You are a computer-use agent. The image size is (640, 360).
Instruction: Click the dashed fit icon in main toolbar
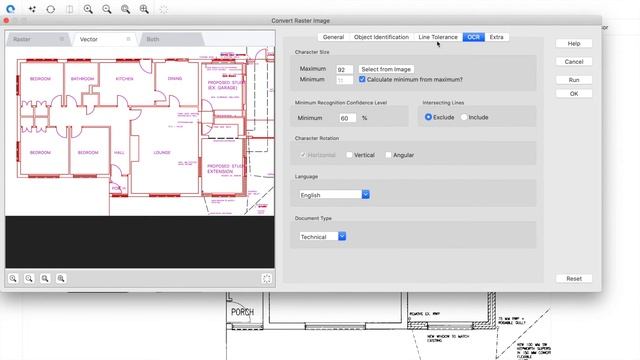point(164,9)
